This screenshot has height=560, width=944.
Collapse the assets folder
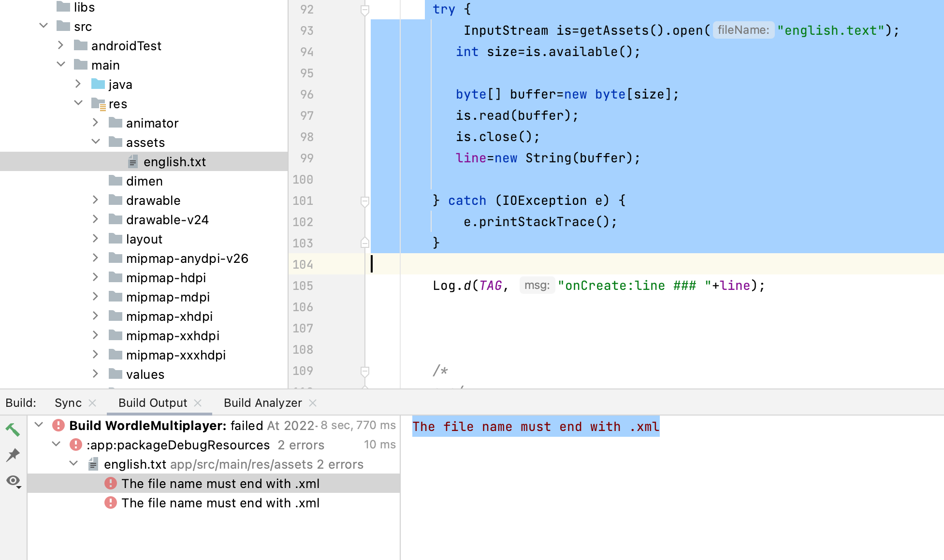click(x=96, y=142)
